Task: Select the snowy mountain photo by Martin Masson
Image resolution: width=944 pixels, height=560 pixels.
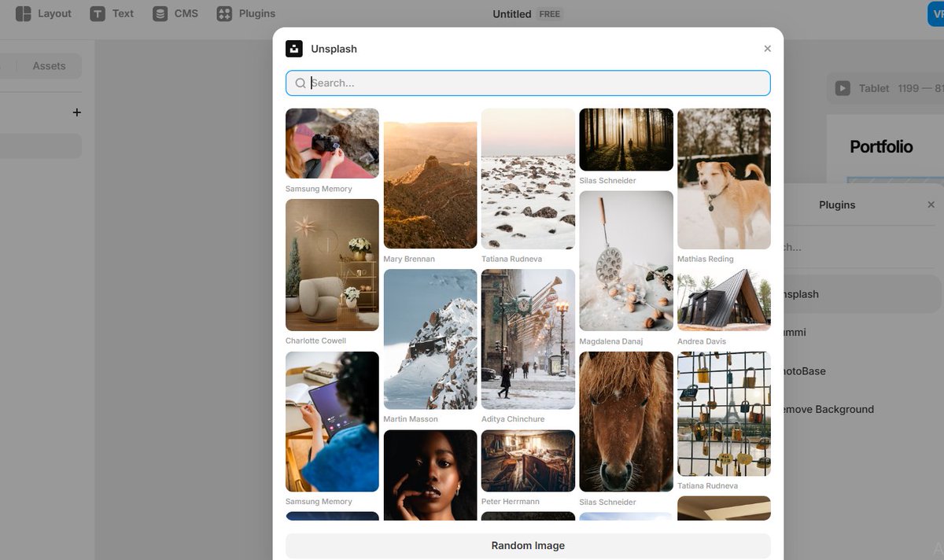Action: (x=430, y=339)
